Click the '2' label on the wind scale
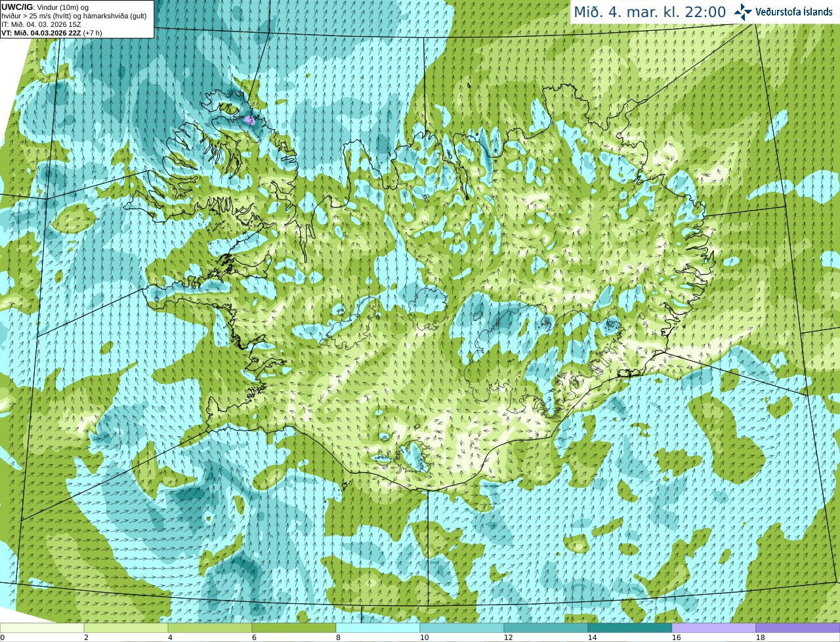840x642 pixels. 86,637
